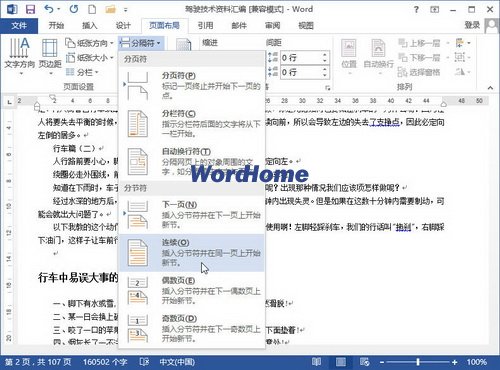This screenshot has width=500, height=370.
Task: Select 偶数页(E) even page section break
Action: point(192,291)
